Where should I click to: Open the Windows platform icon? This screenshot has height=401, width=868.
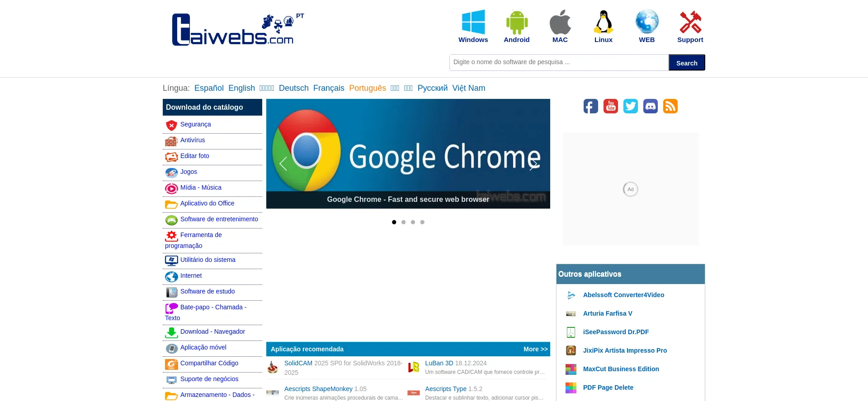click(x=473, y=22)
